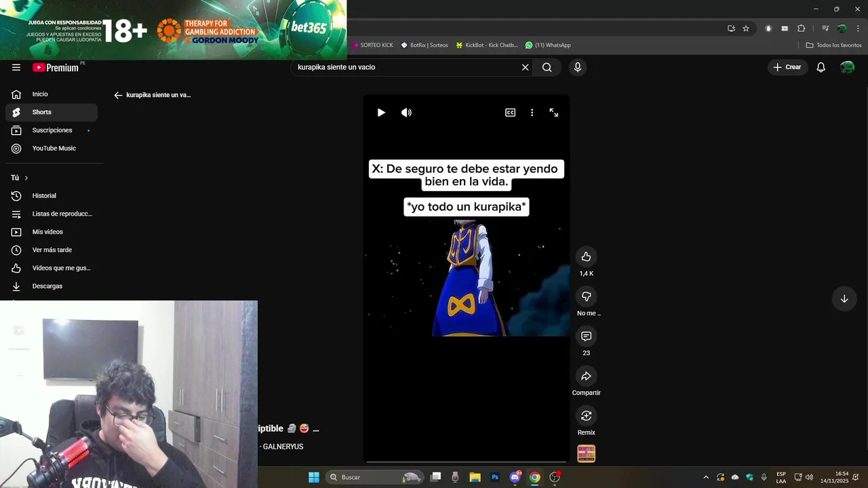Viewport: 868px width, 488px height.
Task: Open the YouTube account avatar menu
Action: (848, 67)
